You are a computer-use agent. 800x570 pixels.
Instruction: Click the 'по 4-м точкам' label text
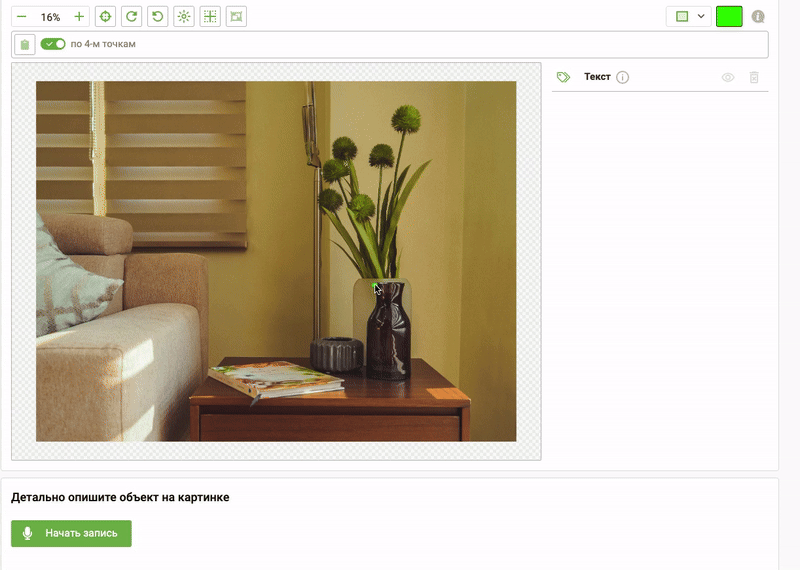[103, 44]
